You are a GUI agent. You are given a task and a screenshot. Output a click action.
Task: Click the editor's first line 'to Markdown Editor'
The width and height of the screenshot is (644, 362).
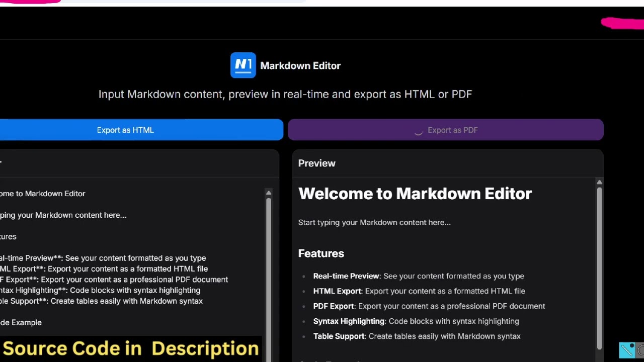[x=43, y=194]
